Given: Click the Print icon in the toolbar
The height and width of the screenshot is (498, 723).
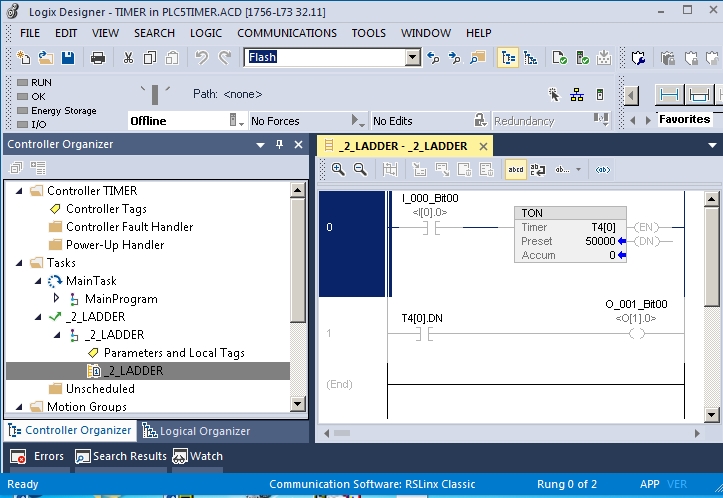Looking at the screenshot, I should (98, 58).
